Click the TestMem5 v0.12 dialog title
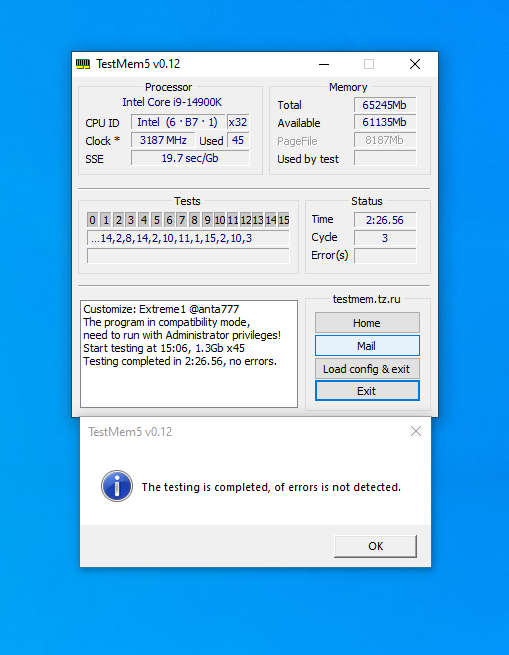This screenshot has width=509, height=655. pyautogui.click(x=130, y=432)
